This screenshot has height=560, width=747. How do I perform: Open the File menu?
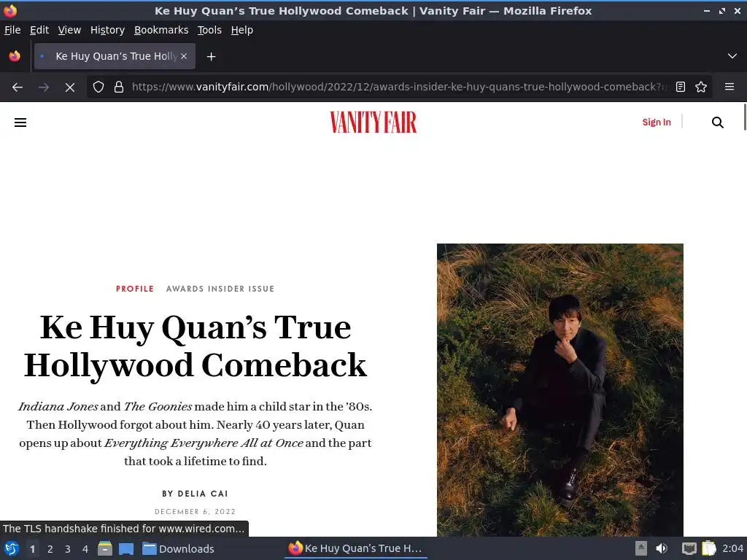[x=12, y=30]
